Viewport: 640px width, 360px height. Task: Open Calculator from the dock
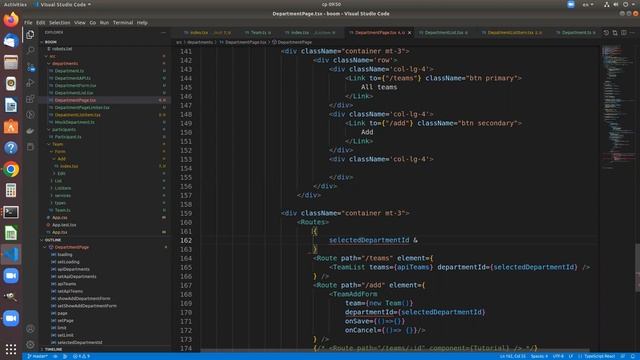pyautogui.click(x=11, y=190)
